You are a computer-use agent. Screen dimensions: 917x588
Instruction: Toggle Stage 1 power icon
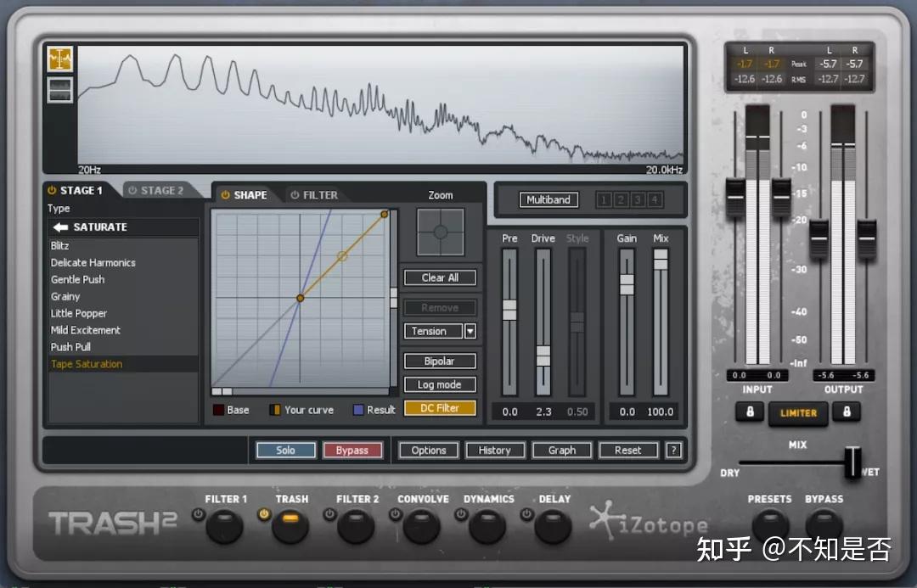pyautogui.click(x=52, y=191)
